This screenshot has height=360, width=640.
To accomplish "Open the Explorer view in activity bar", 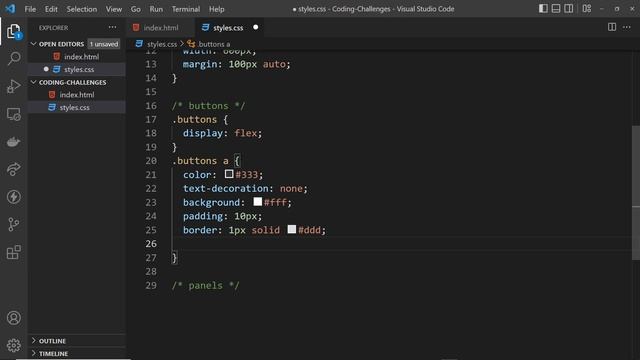I will point(13,31).
